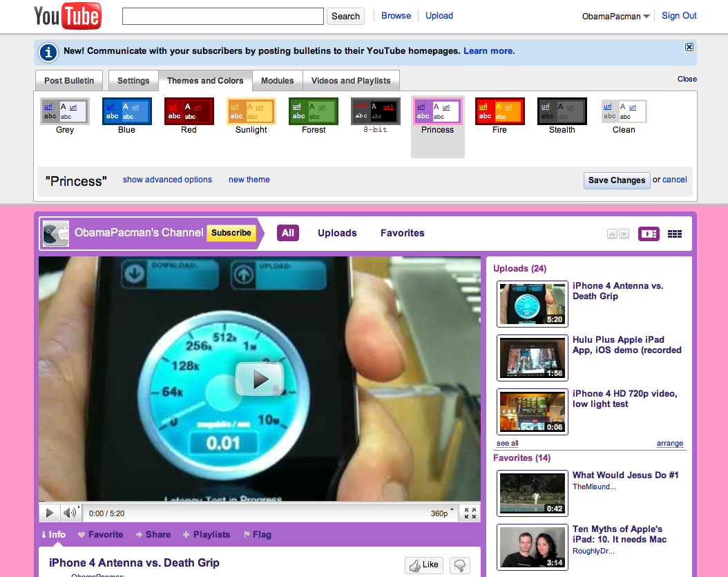Open the ObamaPacman account dropdown

point(615,17)
